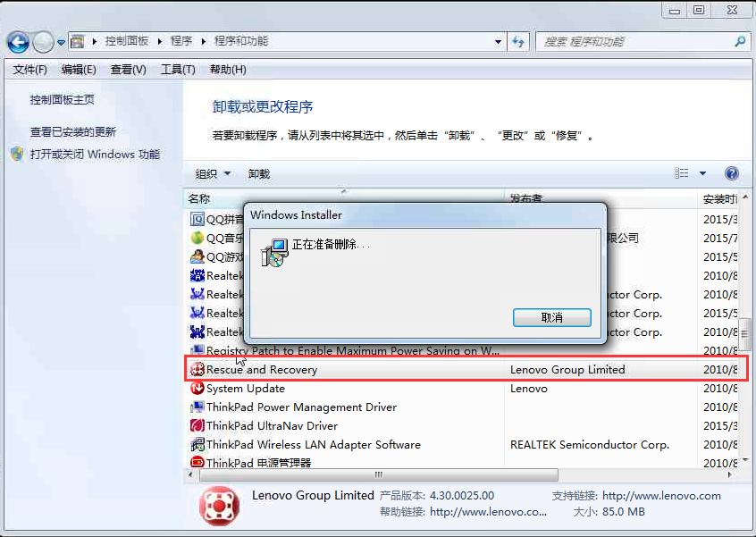Click the back navigation arrow

[x=19, y=41]
